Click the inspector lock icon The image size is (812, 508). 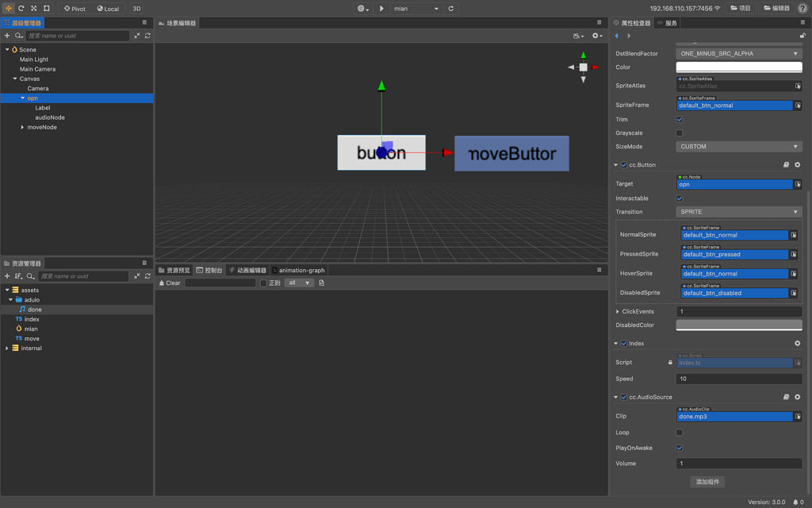(x=802, y=36)
